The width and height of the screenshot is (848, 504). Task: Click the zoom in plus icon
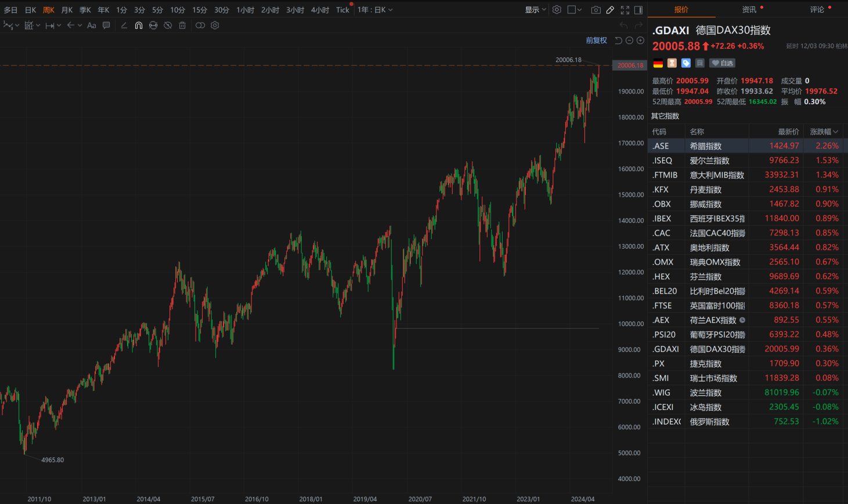click(x=640, y=41)
